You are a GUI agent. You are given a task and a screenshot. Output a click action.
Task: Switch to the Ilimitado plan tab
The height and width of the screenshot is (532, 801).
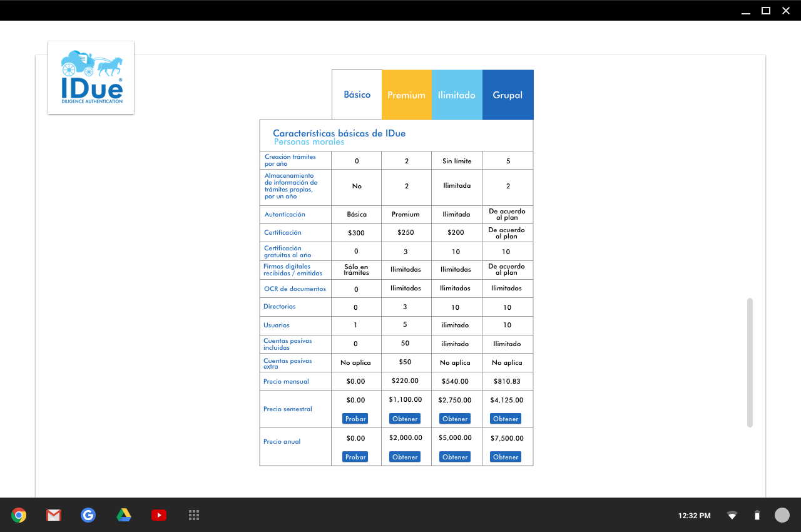456,95
